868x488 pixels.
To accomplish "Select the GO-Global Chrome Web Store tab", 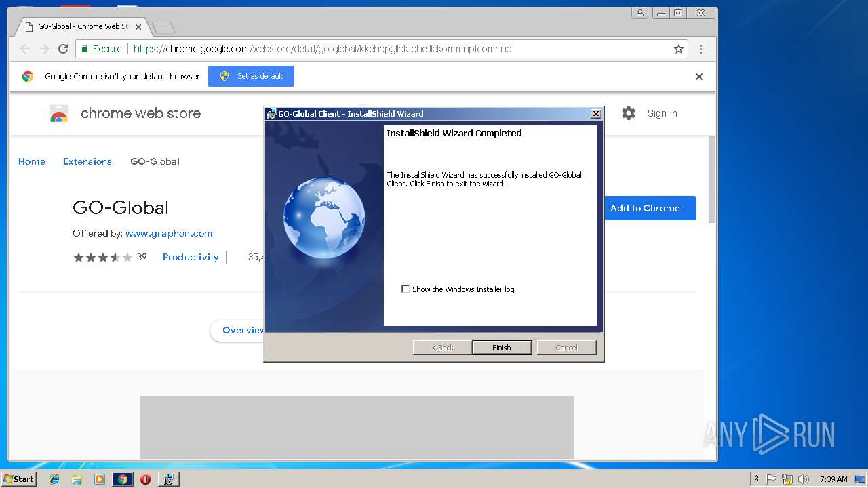I will coord(81,26).
